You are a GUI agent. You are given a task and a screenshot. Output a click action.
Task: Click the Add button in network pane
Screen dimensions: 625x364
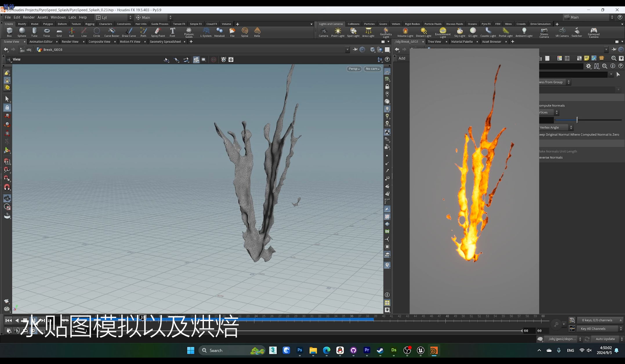click(x=402, y=58)
